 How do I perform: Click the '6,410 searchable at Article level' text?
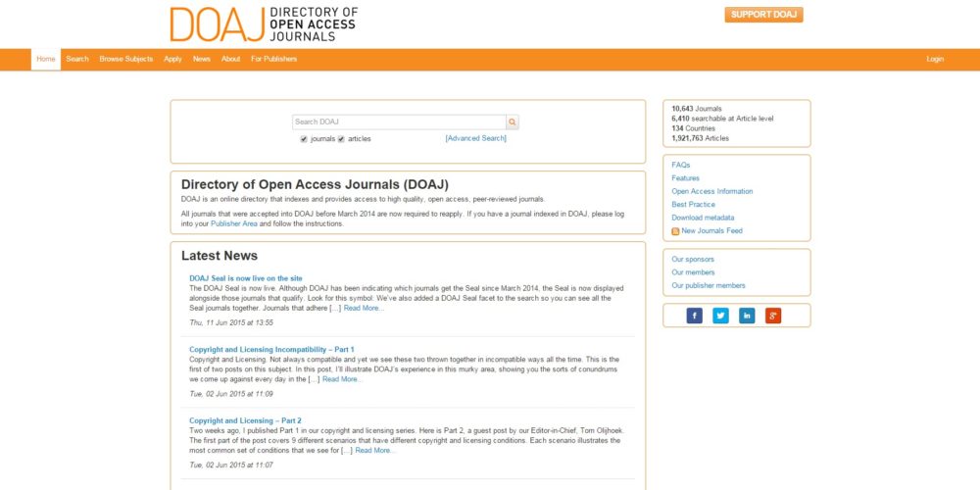pyautogui.click(x=722, y=119)
